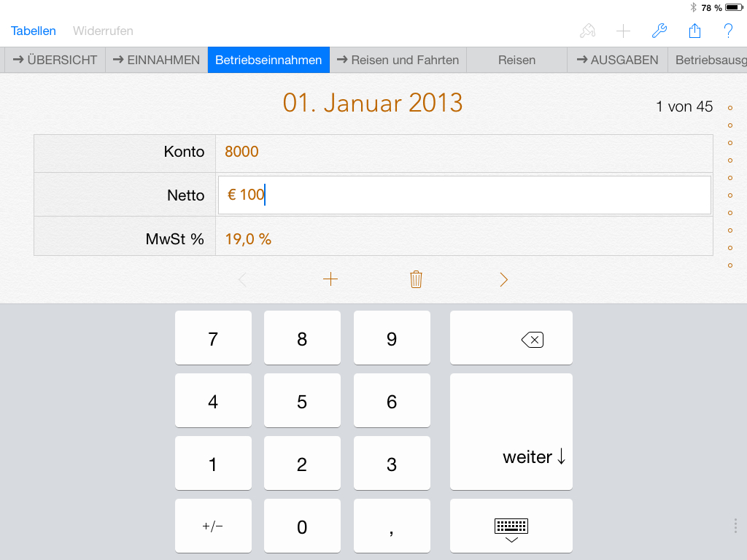Open help with the question mark icon
Screen dimensions: 747x560
coord(728,31)
